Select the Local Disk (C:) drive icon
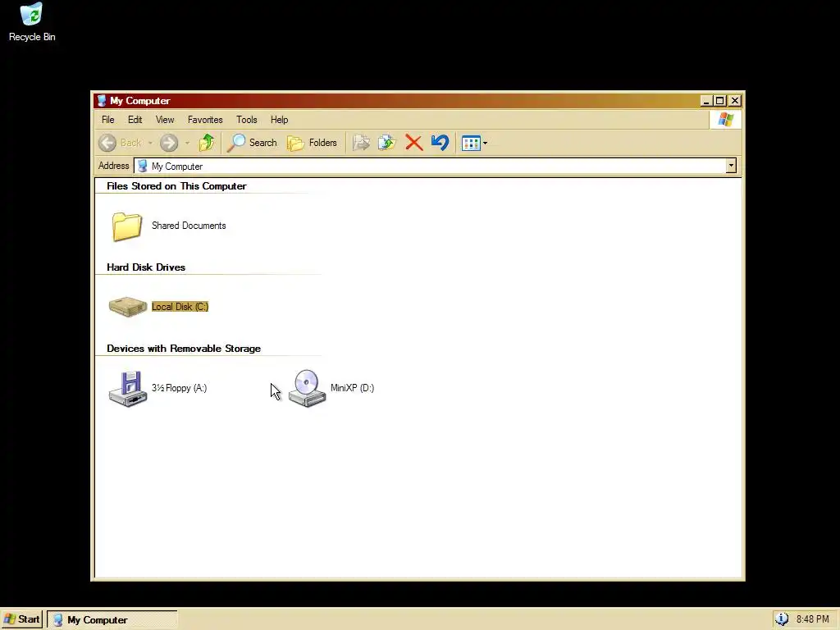840x630 pixels. click(127, 307)
